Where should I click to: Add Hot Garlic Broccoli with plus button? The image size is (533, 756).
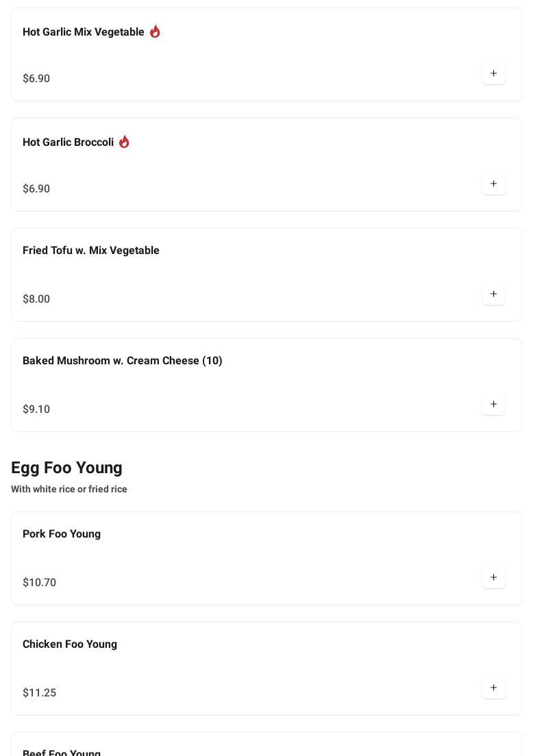493,184
